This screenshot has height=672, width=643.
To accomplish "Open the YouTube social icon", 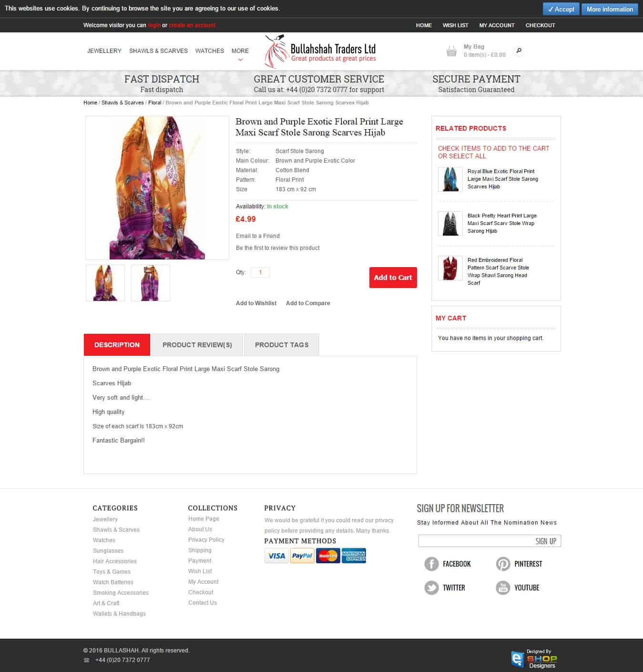I will 503,588.
